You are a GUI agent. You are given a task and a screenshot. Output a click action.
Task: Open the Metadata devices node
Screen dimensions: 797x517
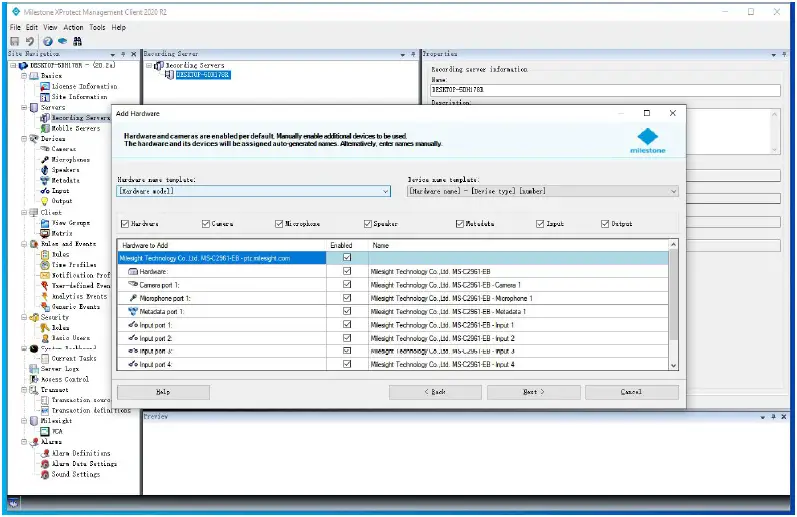coord(66,180)
